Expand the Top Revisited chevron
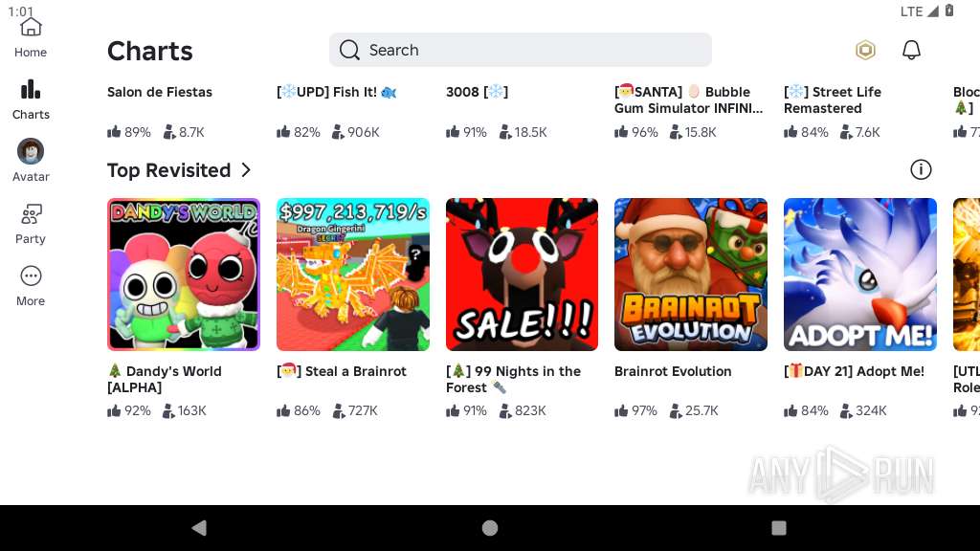Screen dimensions: 980x551 [246, 170]
